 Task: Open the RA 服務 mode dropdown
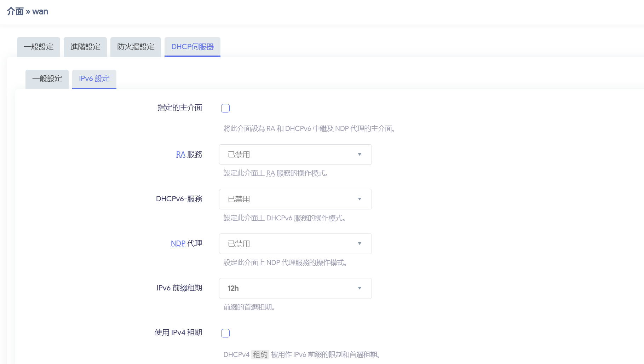(295, 155)
